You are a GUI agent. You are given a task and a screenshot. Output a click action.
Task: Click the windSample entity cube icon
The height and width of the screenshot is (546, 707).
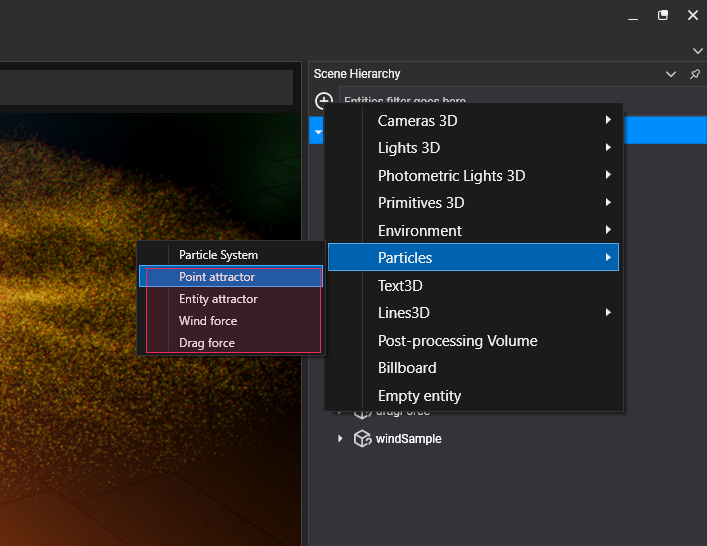click(363, 438)
